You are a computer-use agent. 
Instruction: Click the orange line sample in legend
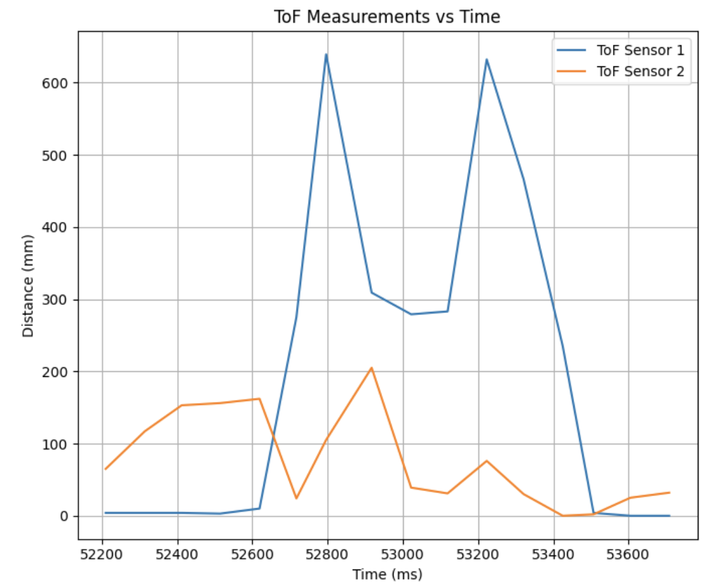pos(572,72)
